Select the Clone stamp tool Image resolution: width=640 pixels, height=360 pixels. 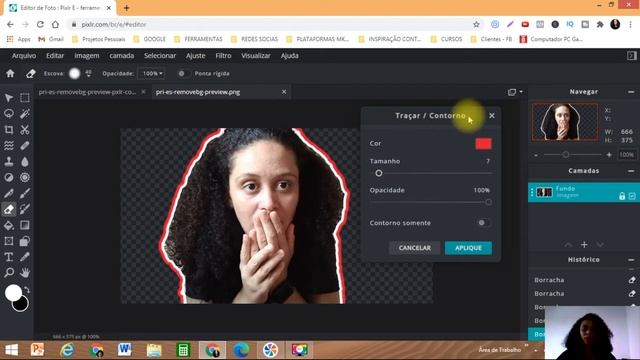9,161
